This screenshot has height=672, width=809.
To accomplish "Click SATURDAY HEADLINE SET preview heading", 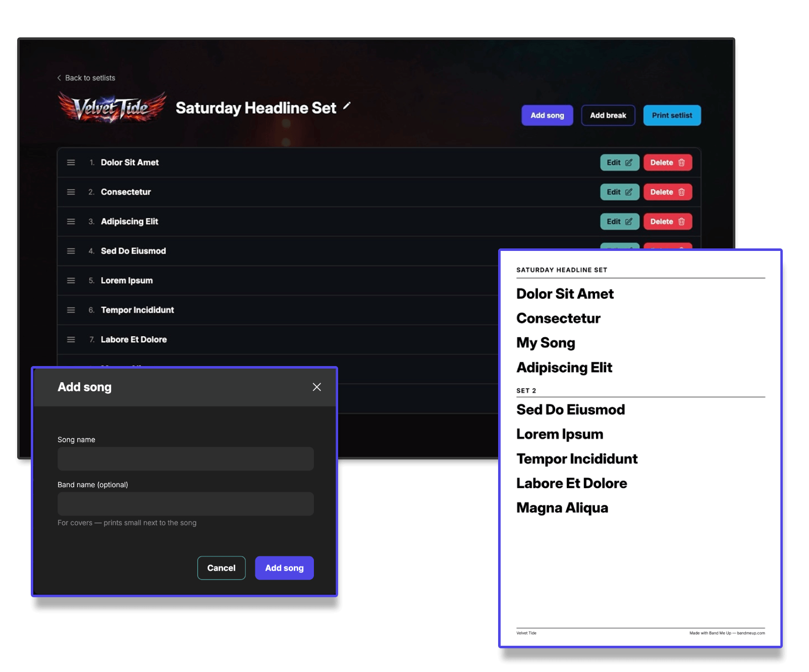I will pyautogui.click(x=562, y=270).
